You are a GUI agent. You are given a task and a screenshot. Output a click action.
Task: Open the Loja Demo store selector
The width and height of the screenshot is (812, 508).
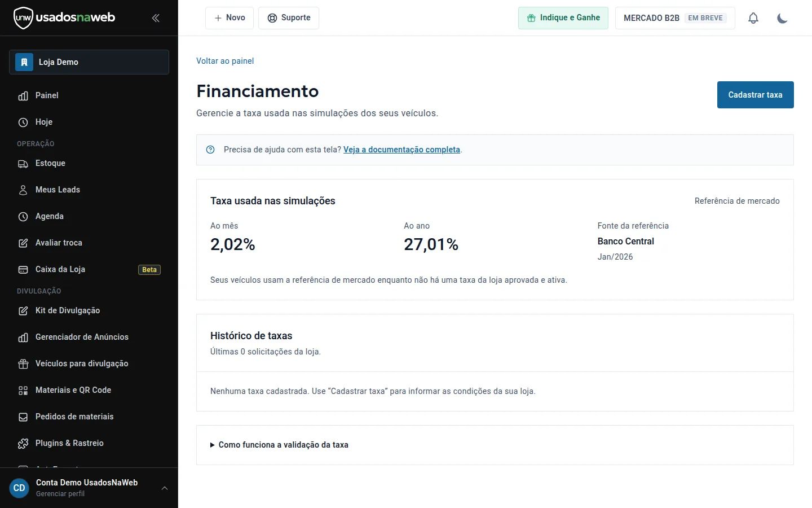[89, 62]
